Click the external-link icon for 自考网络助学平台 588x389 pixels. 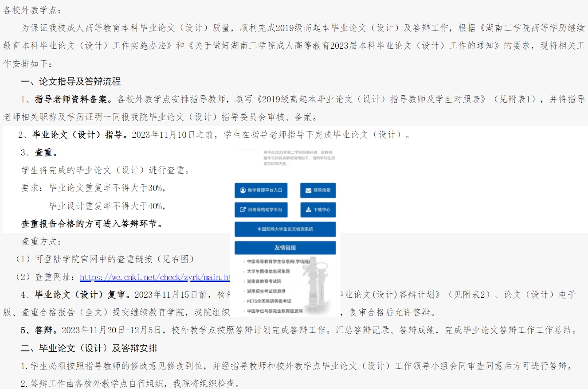pyautogui.click(x=243, y=210)
